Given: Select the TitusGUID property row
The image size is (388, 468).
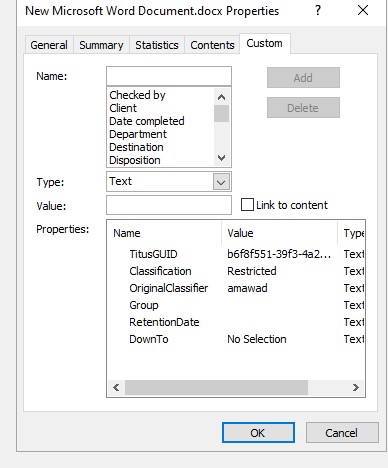Looking at the screenshot, I should click(x=236, y=254).
